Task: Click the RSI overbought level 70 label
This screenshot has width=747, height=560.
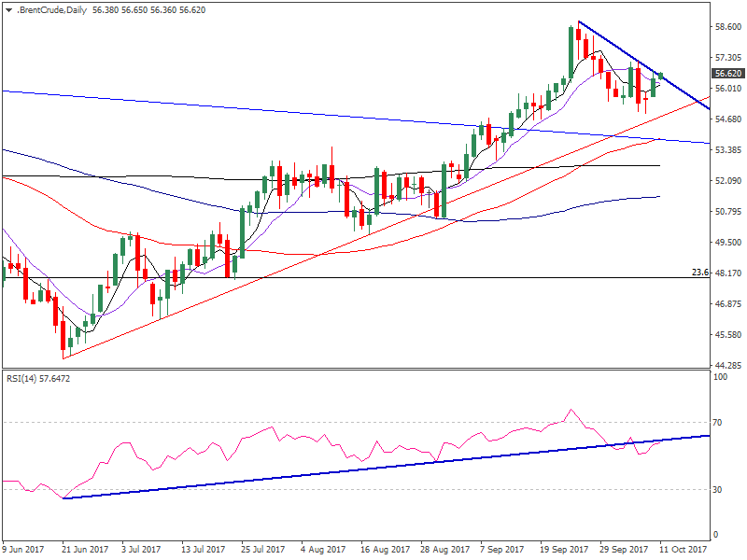Action: click(x=717, y=423)
